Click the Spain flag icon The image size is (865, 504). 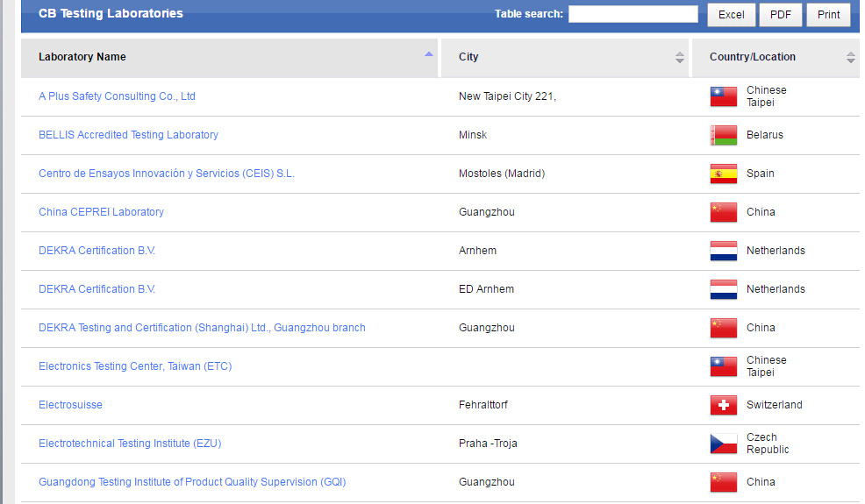pyautogui.click(x=723, y=174)
